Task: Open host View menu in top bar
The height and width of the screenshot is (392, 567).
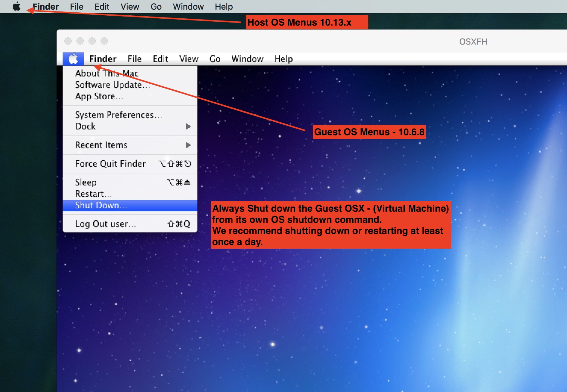Action: click(130, 7)
